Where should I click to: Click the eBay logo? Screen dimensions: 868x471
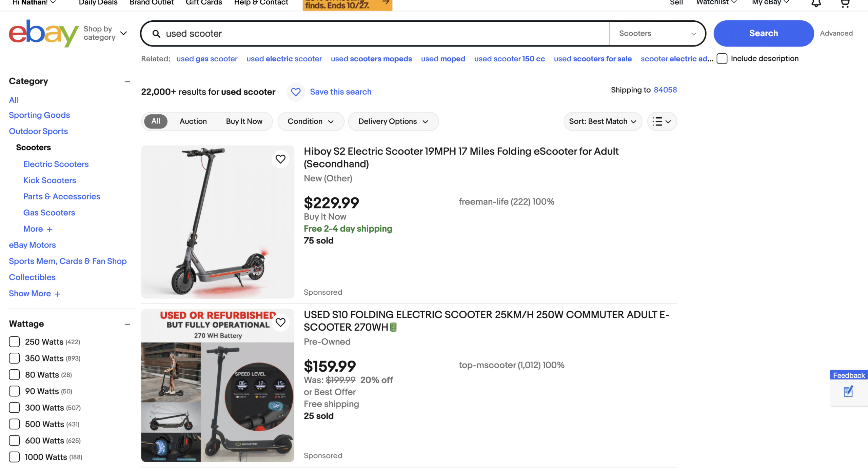click(43, 33)
